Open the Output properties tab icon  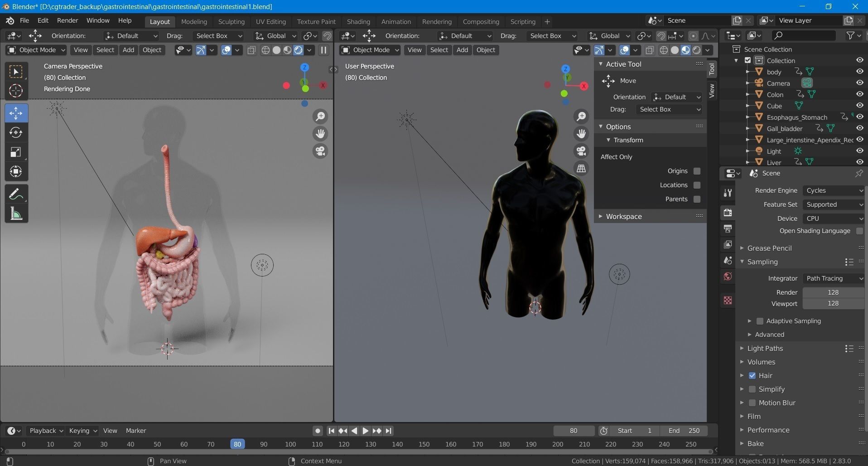(728, 228)
